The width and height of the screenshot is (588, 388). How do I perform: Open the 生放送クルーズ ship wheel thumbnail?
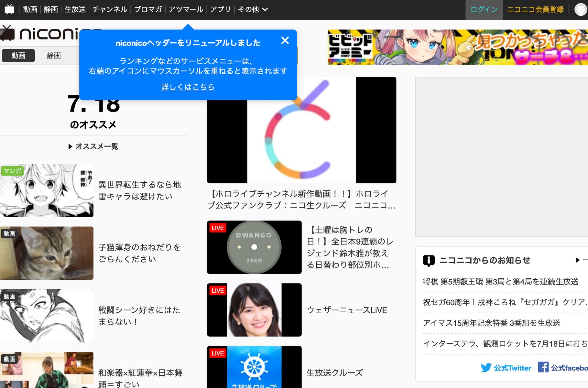point(254,367)
